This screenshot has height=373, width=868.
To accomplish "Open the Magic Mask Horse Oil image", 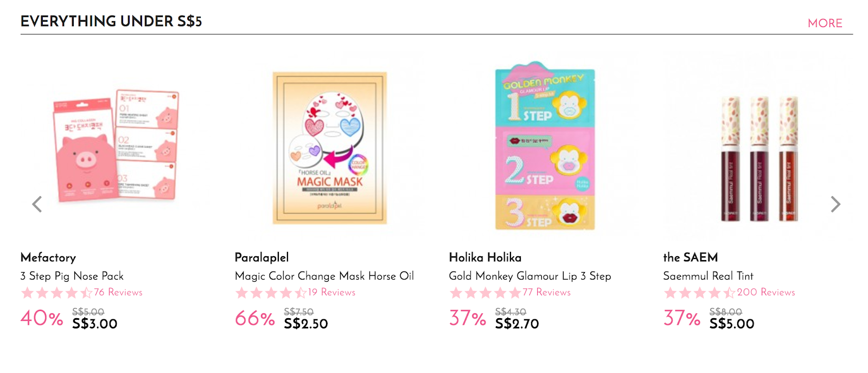I will point(330,148).
